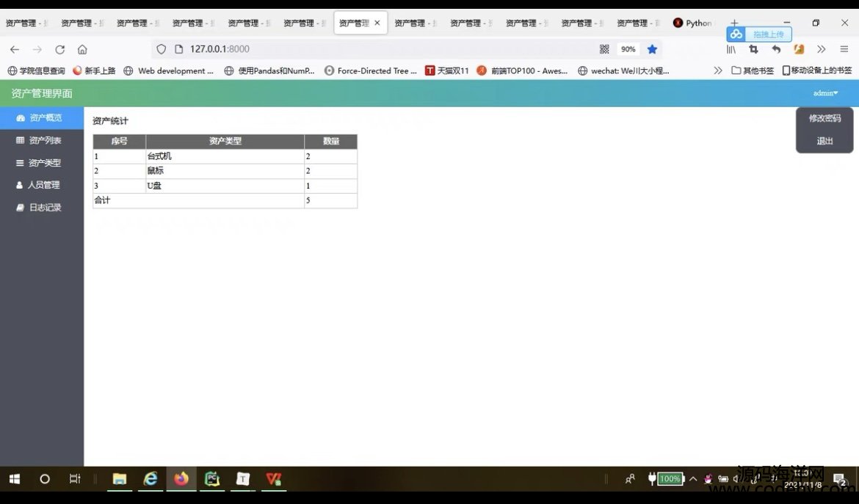Show hidden tray icons chevron
Screen dimensions: 859x504
693,479
